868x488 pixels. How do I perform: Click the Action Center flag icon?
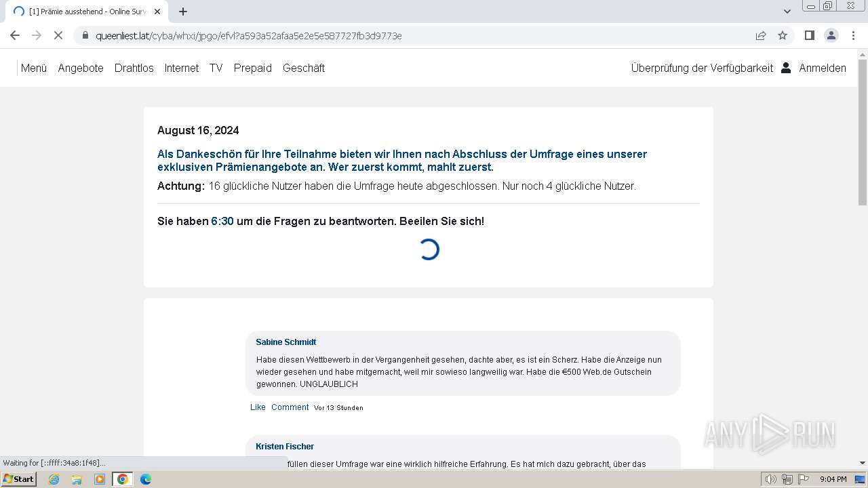pyautogui.click(x=804, y=479)
